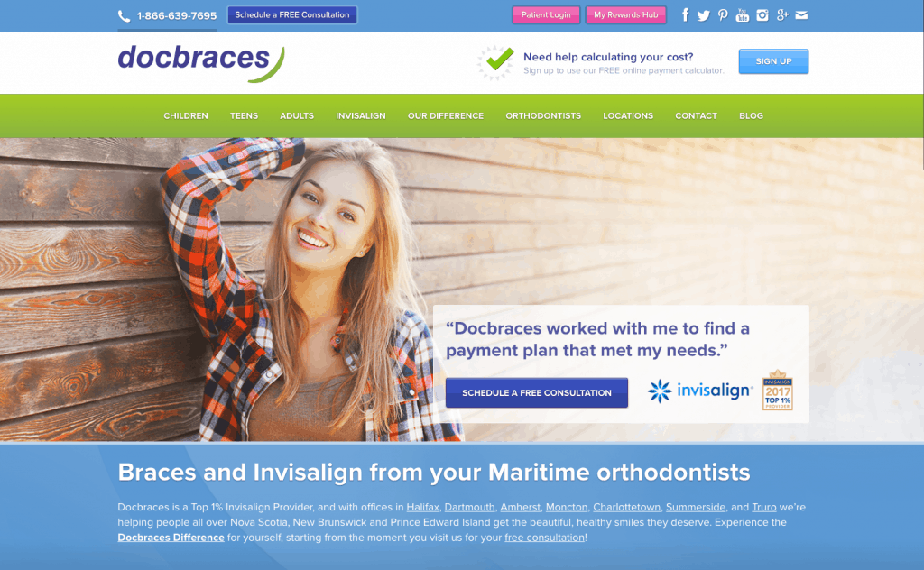
Task: Go to the Orthodontists menu
Action: pyautogui.click(x=543, y=116)
